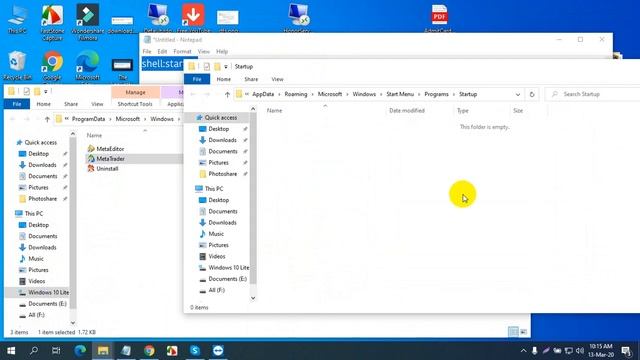Click Search Startup box
Screen dimensions: 640x360
tap(593, 94)
